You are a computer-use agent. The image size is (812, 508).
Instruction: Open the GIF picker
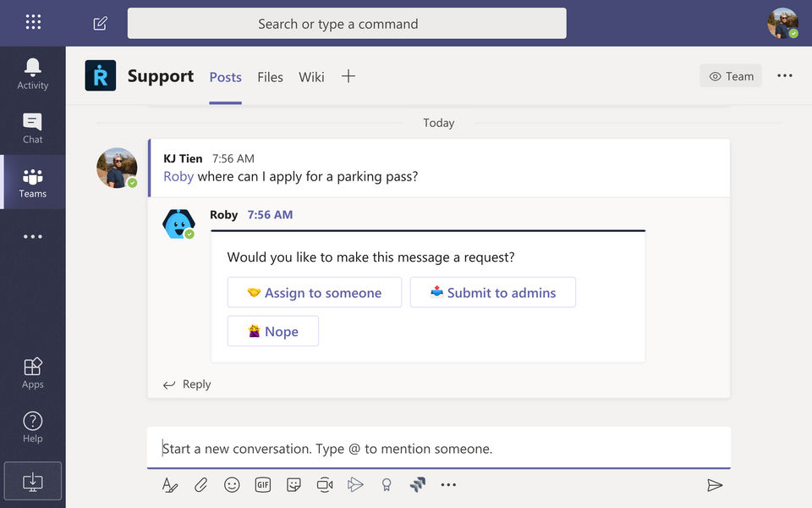(x=263, y=485)
